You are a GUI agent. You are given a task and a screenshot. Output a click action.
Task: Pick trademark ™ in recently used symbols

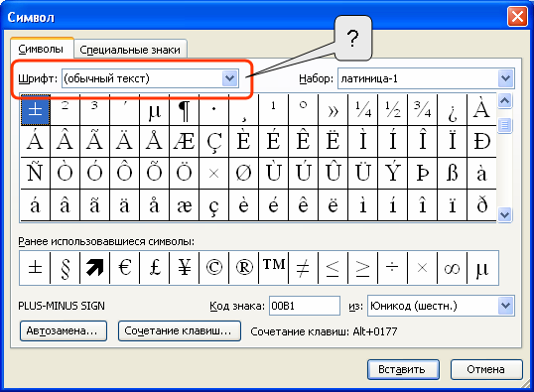[x=274, y=268]
